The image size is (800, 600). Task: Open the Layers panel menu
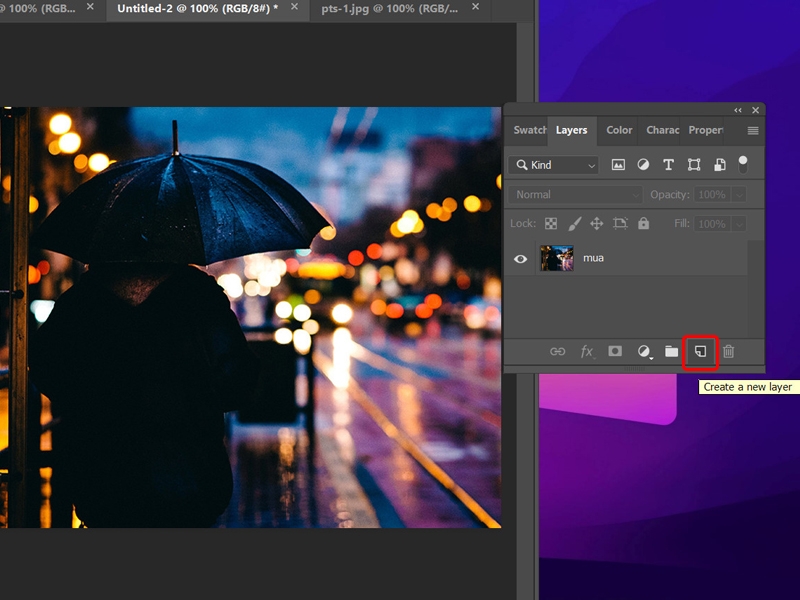tap(752, 130)
